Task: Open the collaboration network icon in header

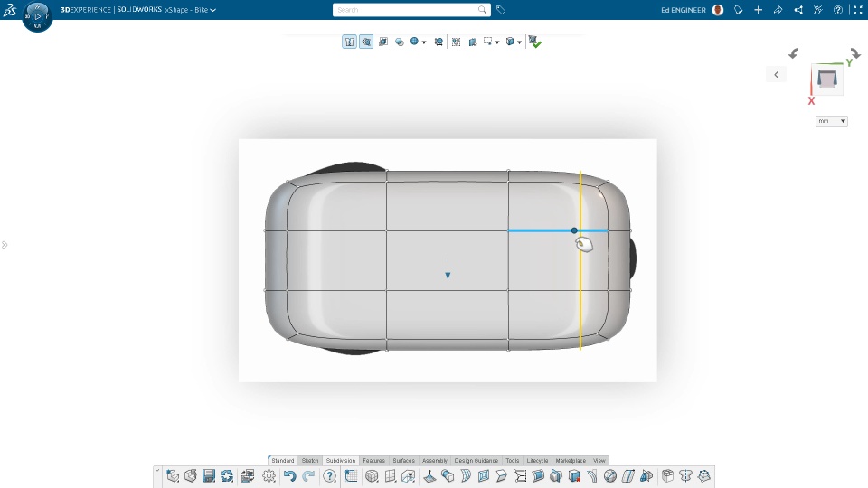Action: point(798,10)
